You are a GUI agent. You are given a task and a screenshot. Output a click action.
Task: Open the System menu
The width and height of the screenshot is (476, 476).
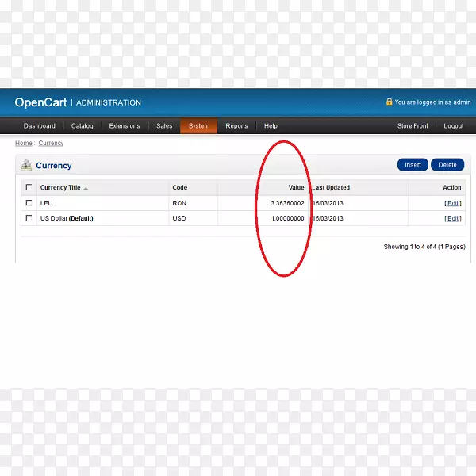coord(199,125)
